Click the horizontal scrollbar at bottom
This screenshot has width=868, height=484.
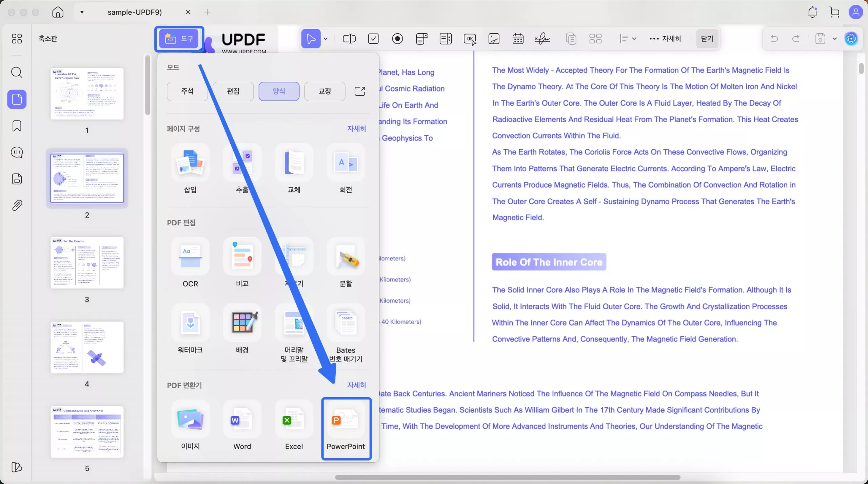(x=507, y=477)
